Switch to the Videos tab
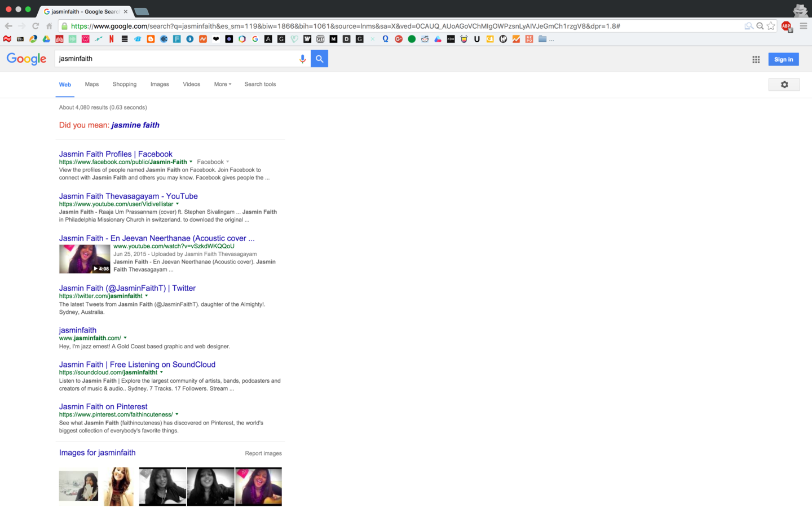812x508 pixels. pyautogui.click(x=191, y=84)
